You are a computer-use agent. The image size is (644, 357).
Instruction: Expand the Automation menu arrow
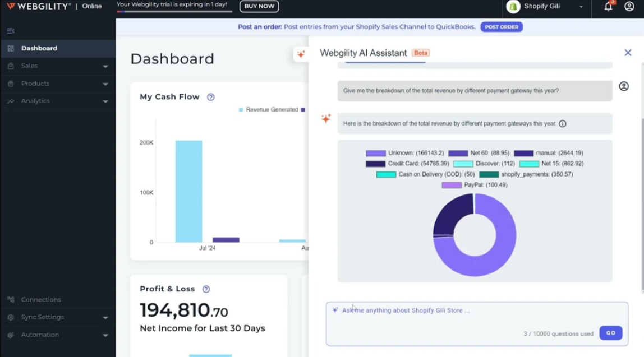tap(105, 335)
